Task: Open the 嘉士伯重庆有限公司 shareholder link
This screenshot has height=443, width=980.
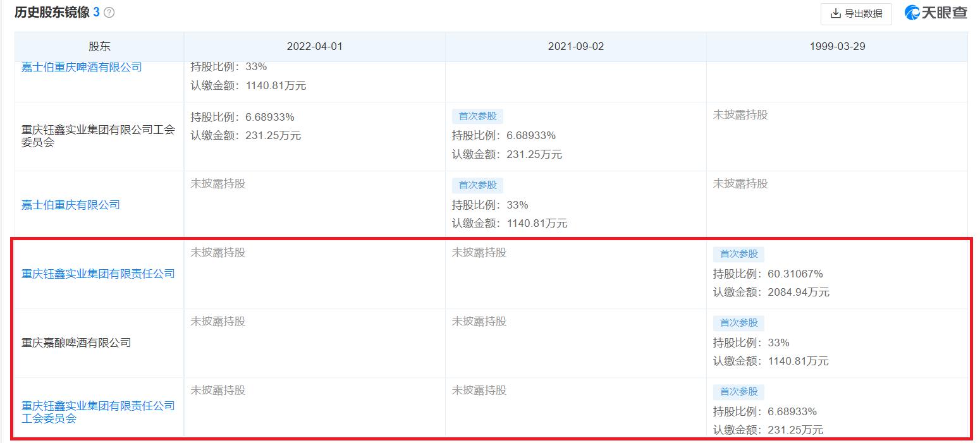Action: click(70, 205)
